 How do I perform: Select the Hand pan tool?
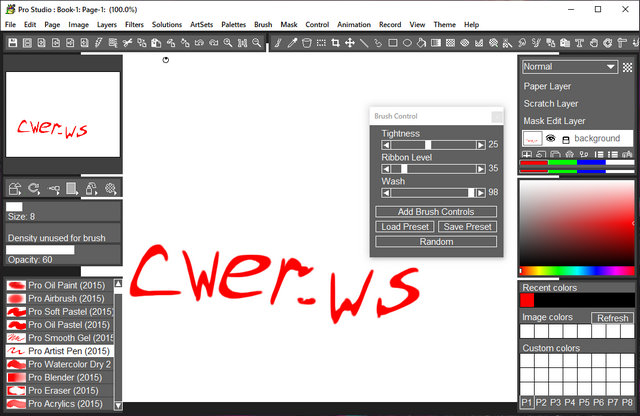tap(594, 43)
